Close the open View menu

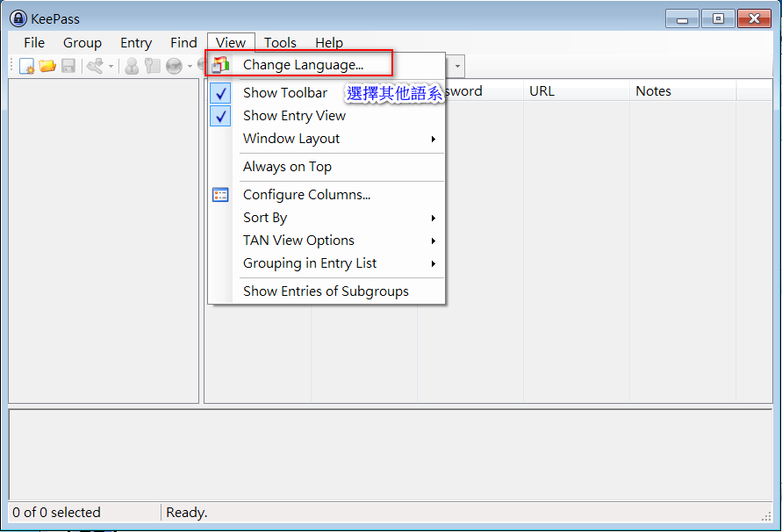coord(231,43)
